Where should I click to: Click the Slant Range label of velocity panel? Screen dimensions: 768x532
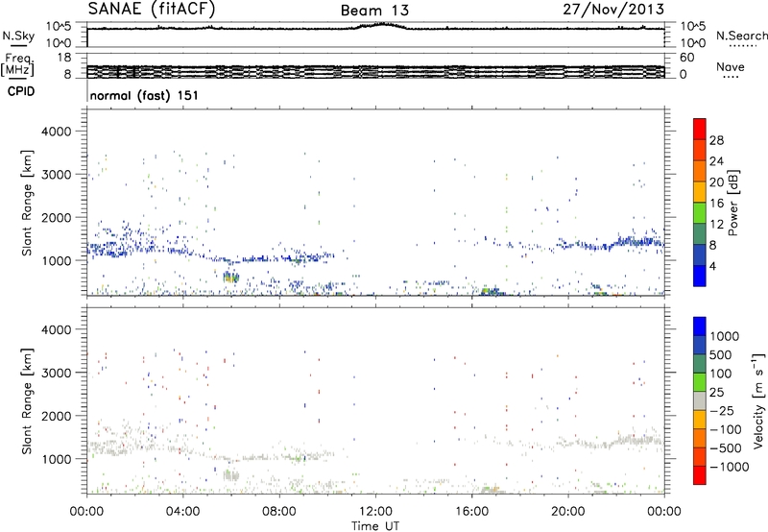point(27,401)
